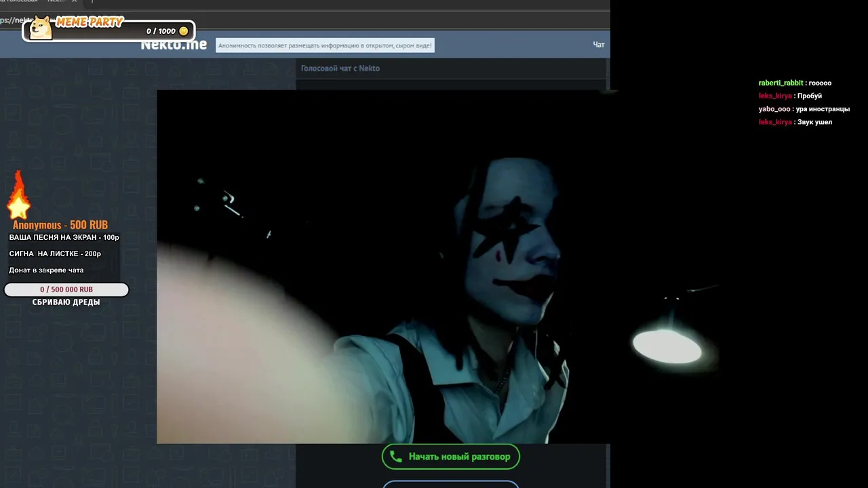The height and width of the screenshot is (488, 868).
Task: Click yabo_ooo username in stream chat
Action: 774,109
